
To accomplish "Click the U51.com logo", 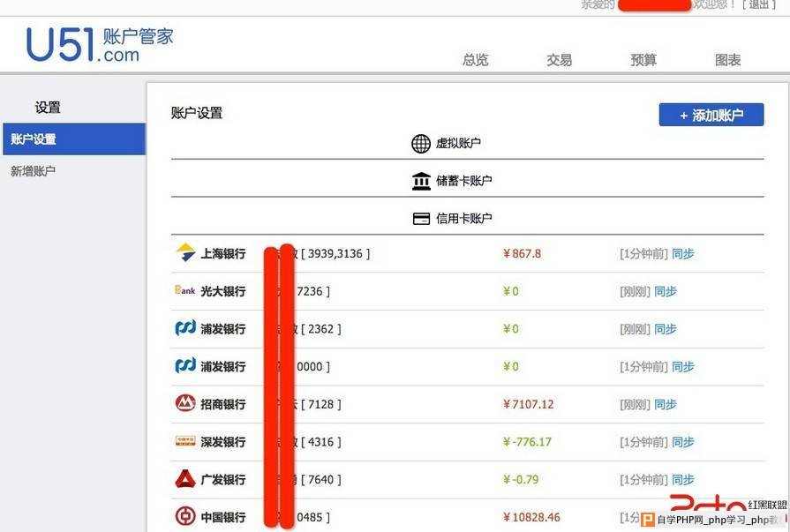I will click(100, 44).
